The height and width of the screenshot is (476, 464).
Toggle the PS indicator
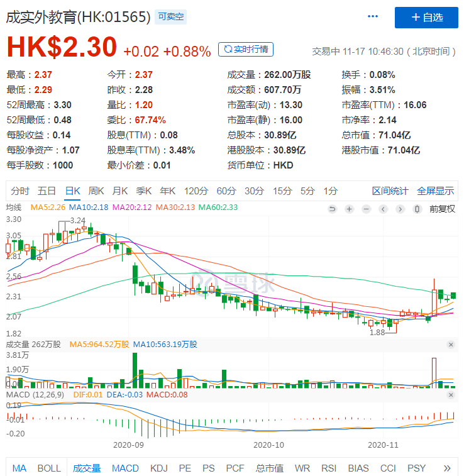click(209, 468)
